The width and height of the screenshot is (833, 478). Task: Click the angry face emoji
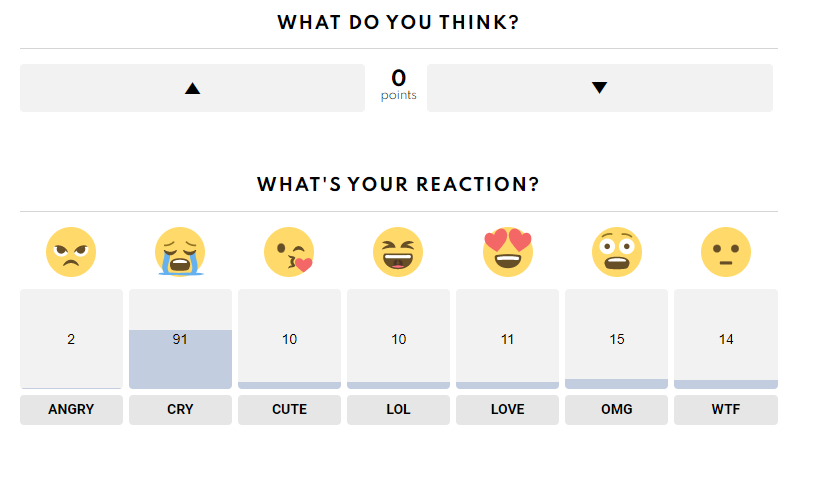point(71,251)
